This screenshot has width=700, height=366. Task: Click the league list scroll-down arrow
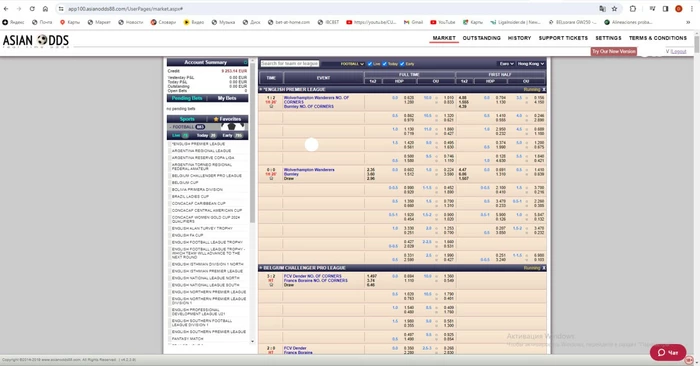(x=252, y=341)
